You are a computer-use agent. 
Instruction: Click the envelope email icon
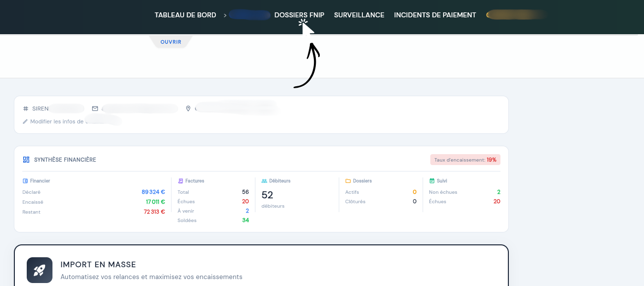95,109
